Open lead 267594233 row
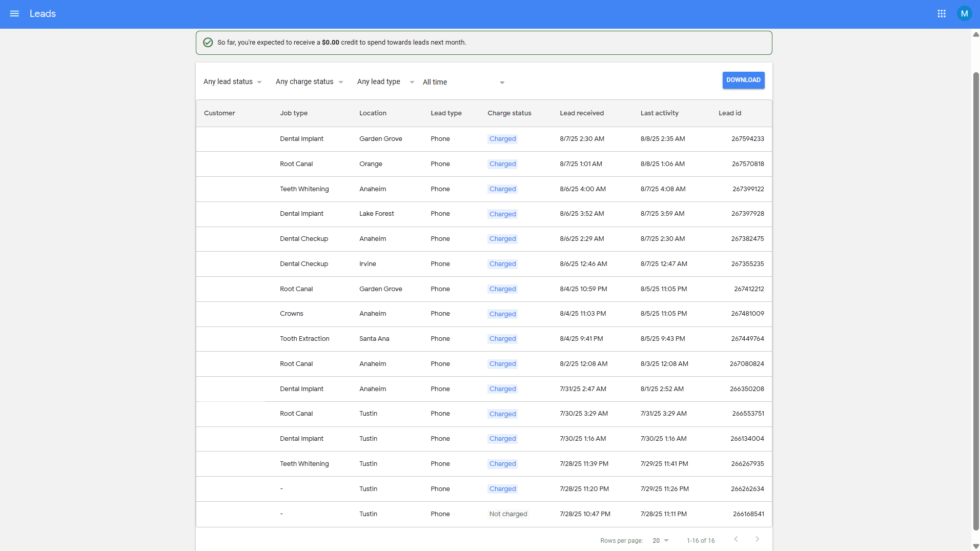This screenshot has width=980, height=551. (484, 139)
